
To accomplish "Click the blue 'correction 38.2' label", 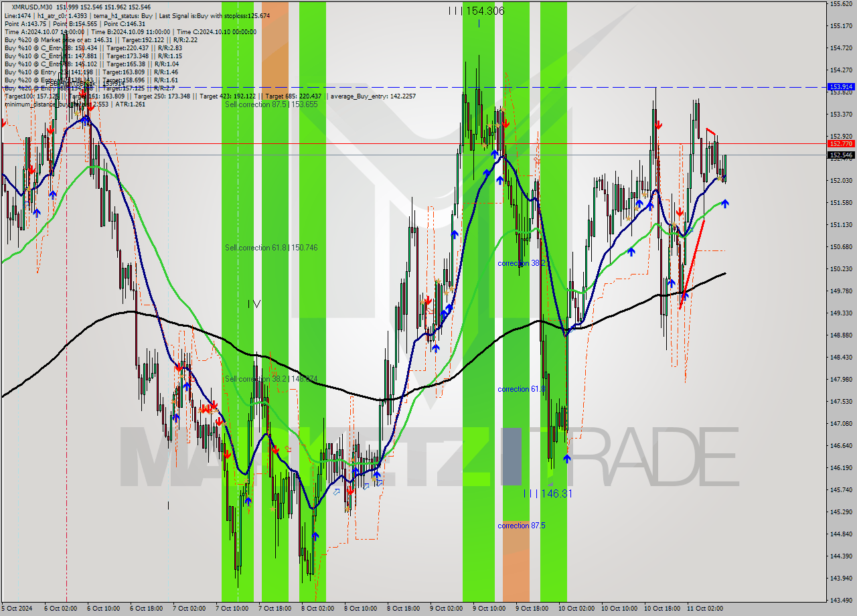I will (x=522, y=264).
